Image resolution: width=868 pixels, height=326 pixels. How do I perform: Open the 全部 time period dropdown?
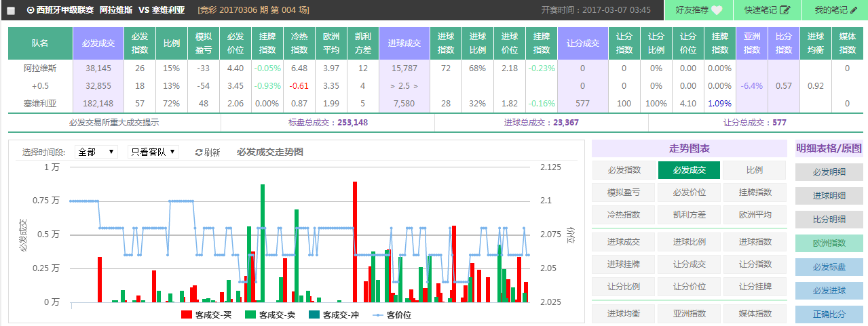tap(96, 152)
